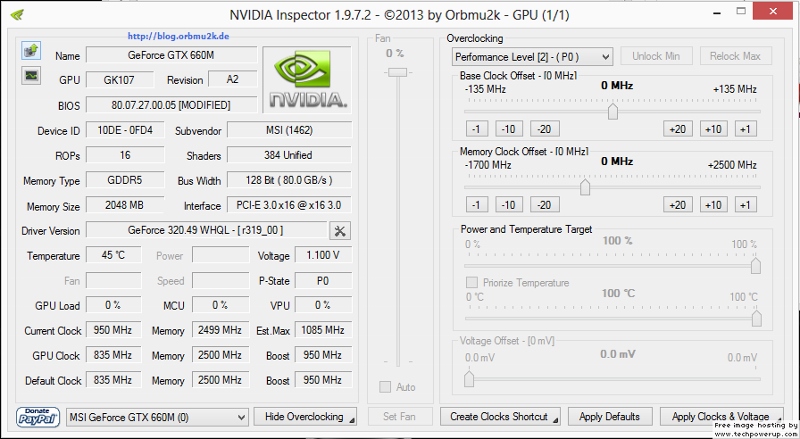This screenshot has height=439, width=800.
Task: Click the Shaders value 384 Unified
Action: pos(289,155)
